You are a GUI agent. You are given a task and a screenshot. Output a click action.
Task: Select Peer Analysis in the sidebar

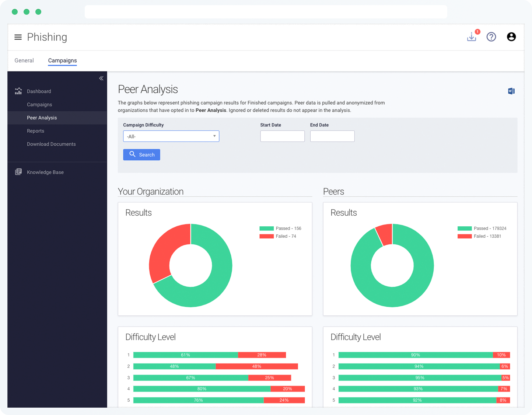(42, 118)
